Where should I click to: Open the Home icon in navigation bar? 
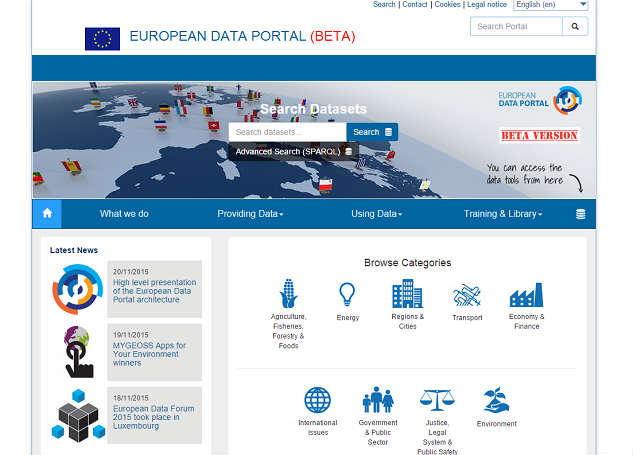coord(47,214)
